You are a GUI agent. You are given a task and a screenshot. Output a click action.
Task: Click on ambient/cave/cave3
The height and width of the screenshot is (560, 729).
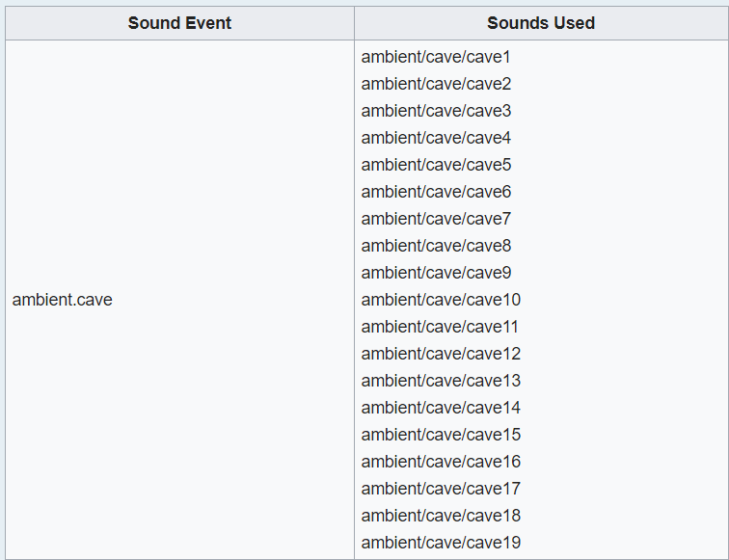(x=436, y=111)
